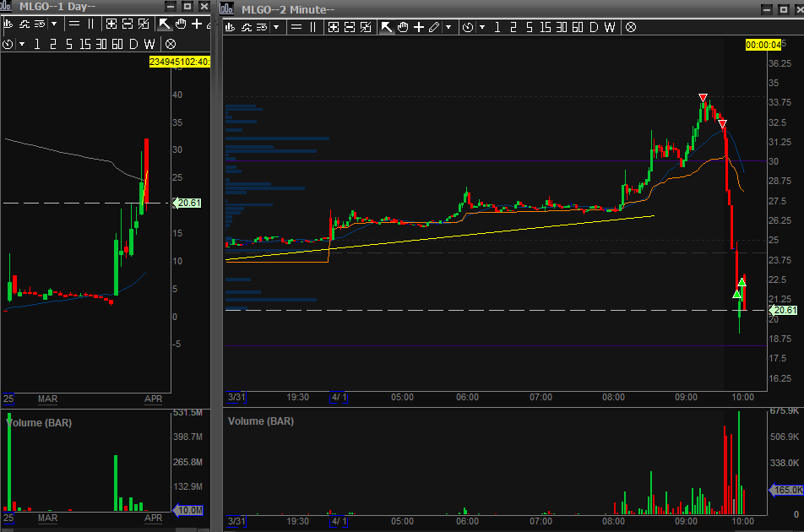Reset zoom to fit in 2 Minute window

pyautogui.click(x=366, y=27)
